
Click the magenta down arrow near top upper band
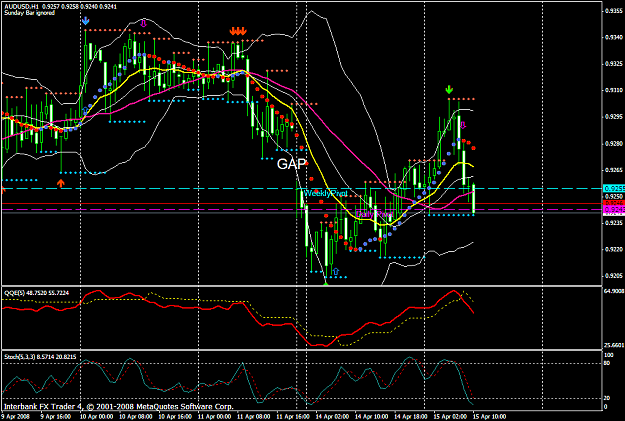point(144,24)
